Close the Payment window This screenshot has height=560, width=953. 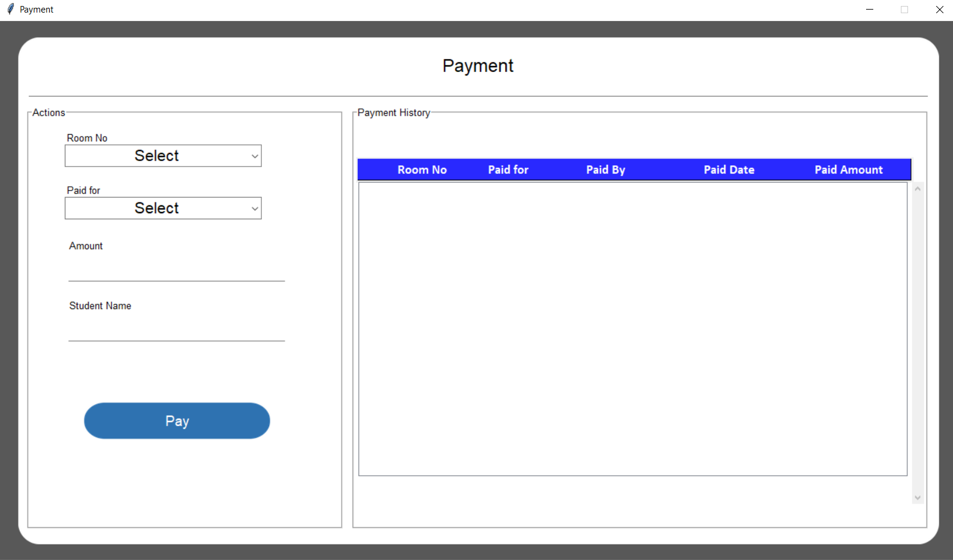coord(939,10)
